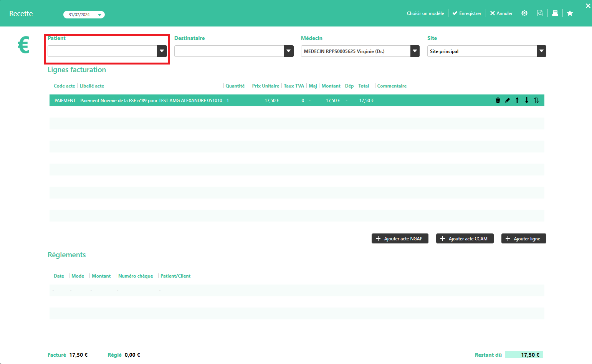Click the Ajouter ligne button
The width and height of the screenshot is (592, 364).
(x=524, y=238)
